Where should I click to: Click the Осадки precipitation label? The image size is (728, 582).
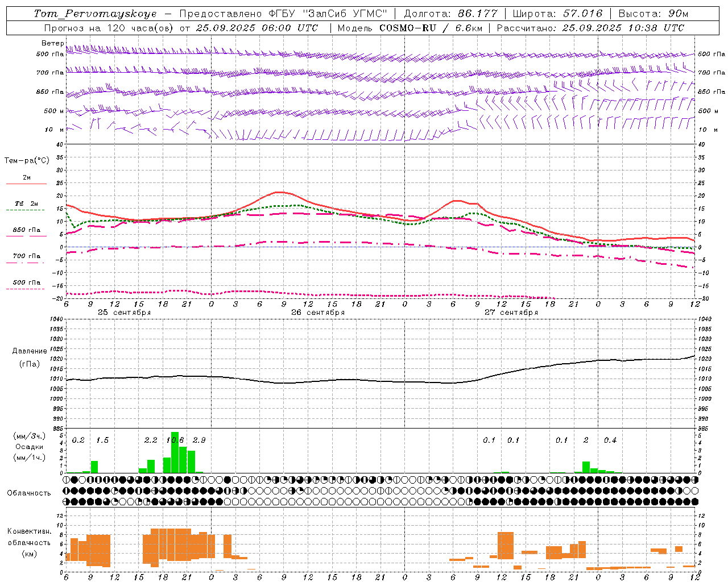[29, 447]
